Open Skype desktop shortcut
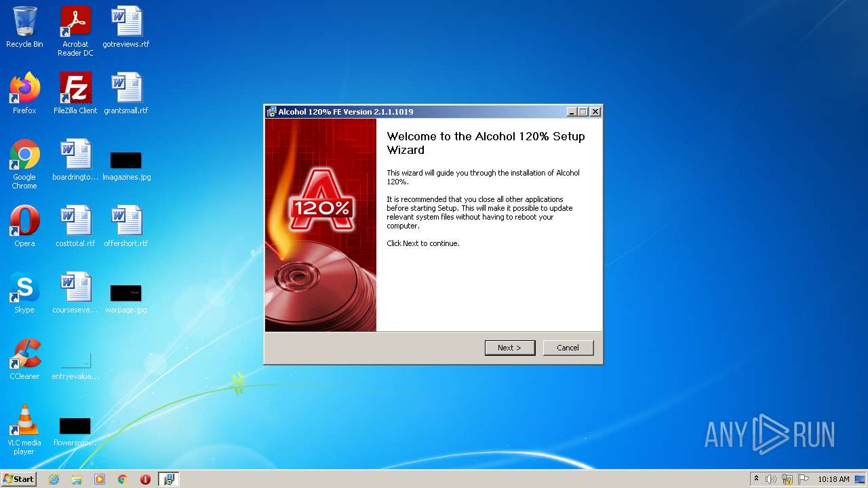The image size is (868, 488). tap(24, 293)
